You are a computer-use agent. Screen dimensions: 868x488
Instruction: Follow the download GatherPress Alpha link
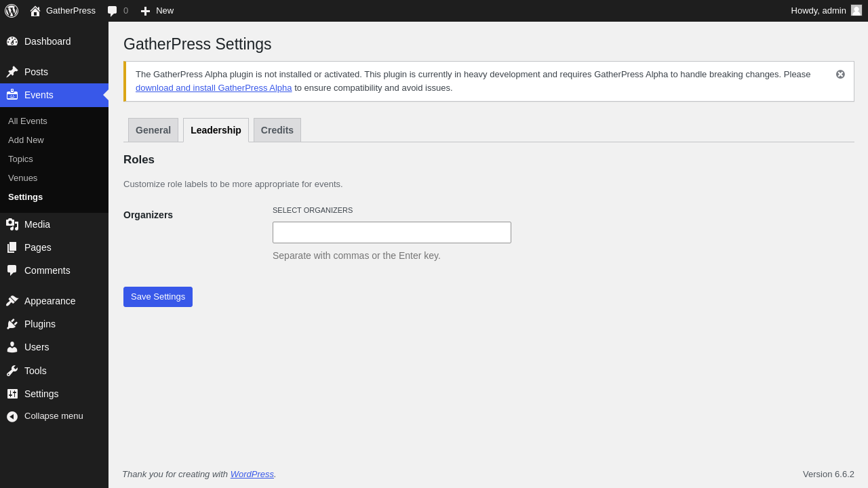214,88
